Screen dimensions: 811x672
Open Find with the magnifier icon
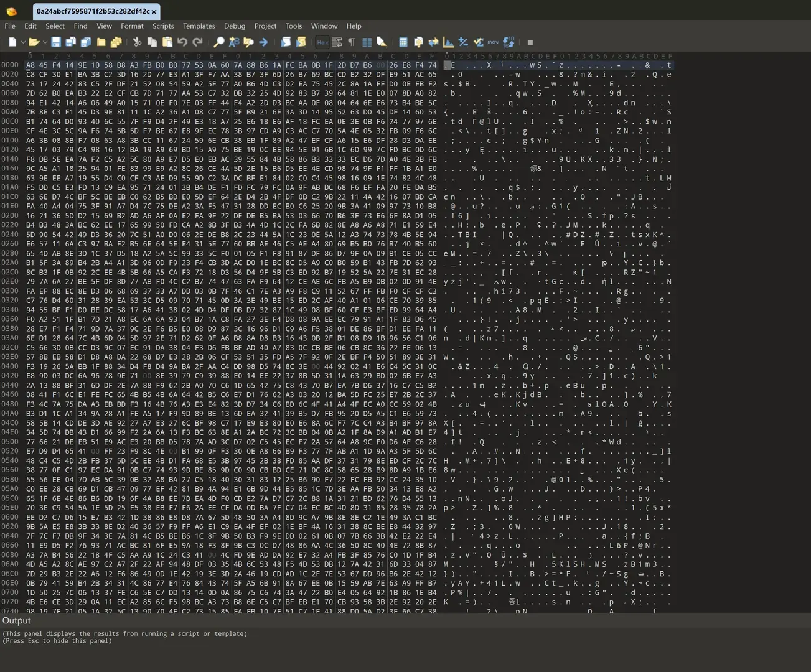point(219,42)
